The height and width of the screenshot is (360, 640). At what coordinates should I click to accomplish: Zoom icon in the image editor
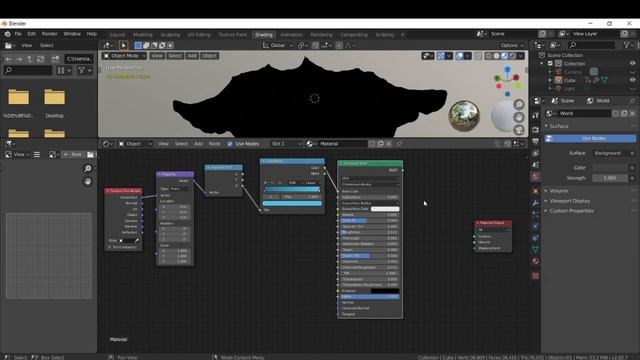(x=87, y=169)
